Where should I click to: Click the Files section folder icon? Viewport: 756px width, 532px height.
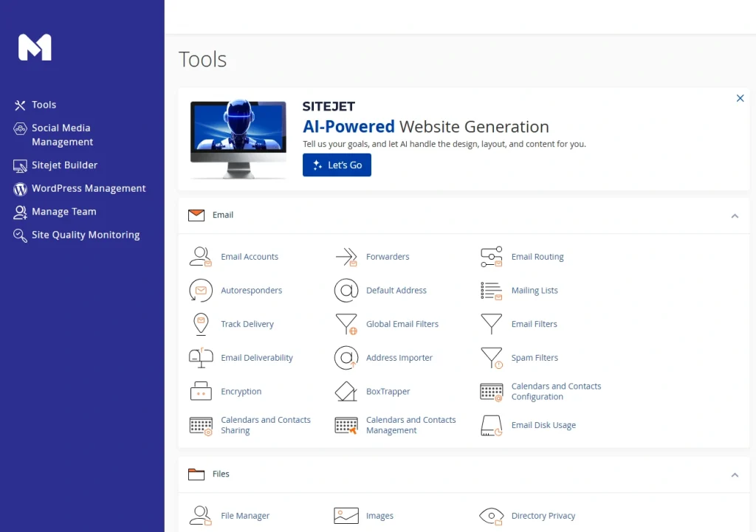click(196, 474)
